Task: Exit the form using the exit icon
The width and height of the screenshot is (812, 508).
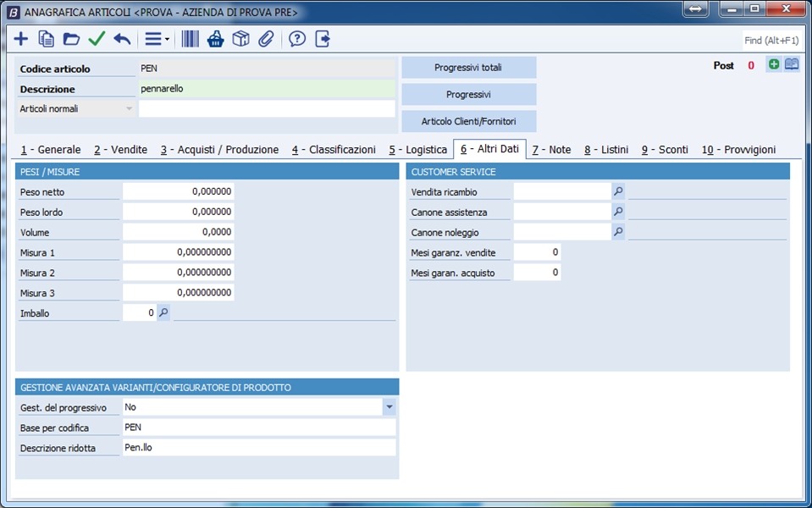Action: click(323, 39)
